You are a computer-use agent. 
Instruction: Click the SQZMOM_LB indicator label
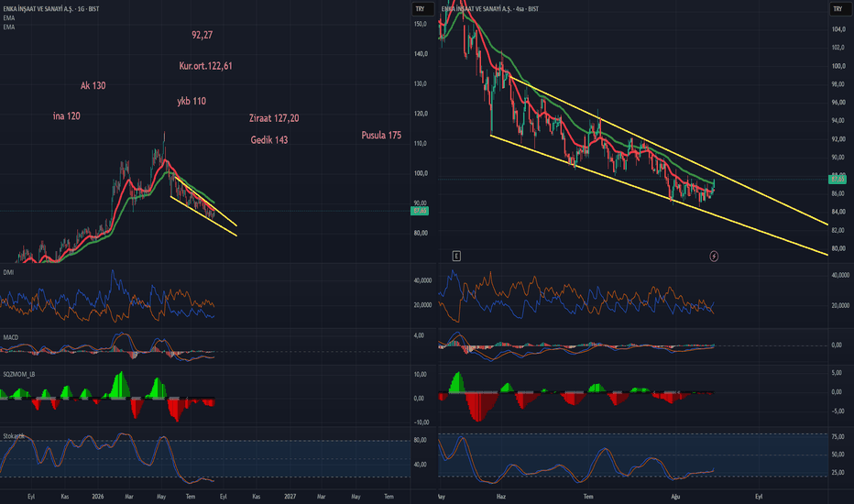(x=19, y=374)
